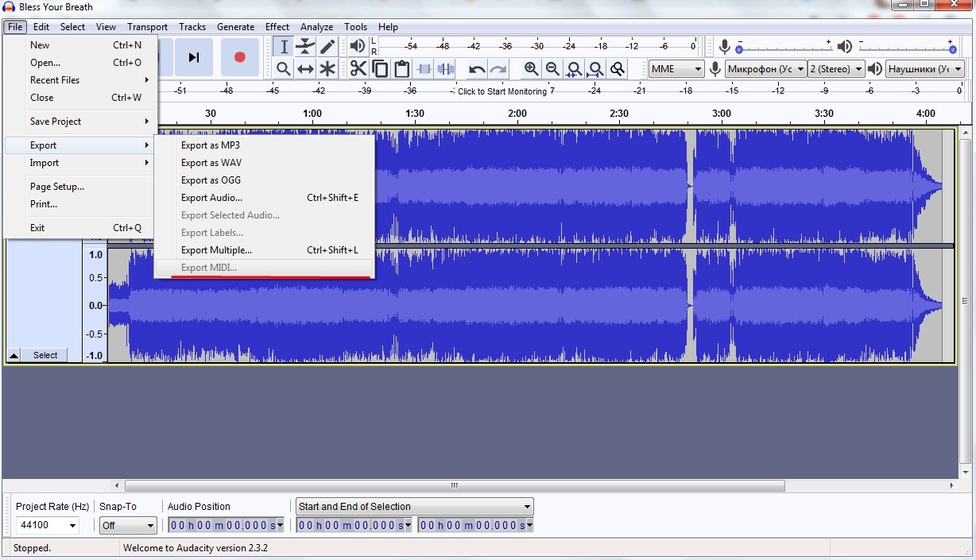Expand the Import submenu
The width and height of the screenshot is (976, 560).
click(79, 163)
